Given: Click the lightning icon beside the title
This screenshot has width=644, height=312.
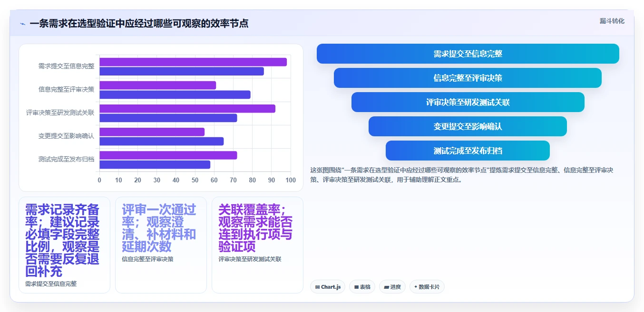Looking at the screenshot, I should pyautogui.click(x=22, y=24).
